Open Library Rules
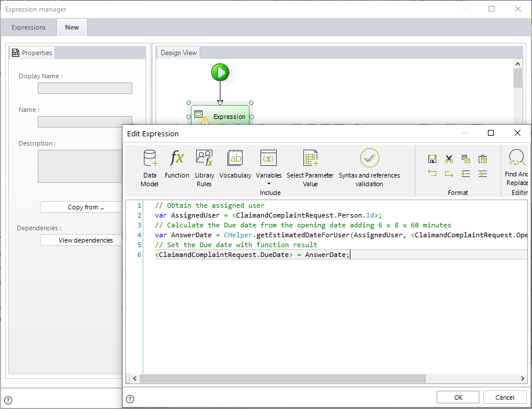Image resolution: width=532 pixels, height=409 pixels. coord(204,168)
